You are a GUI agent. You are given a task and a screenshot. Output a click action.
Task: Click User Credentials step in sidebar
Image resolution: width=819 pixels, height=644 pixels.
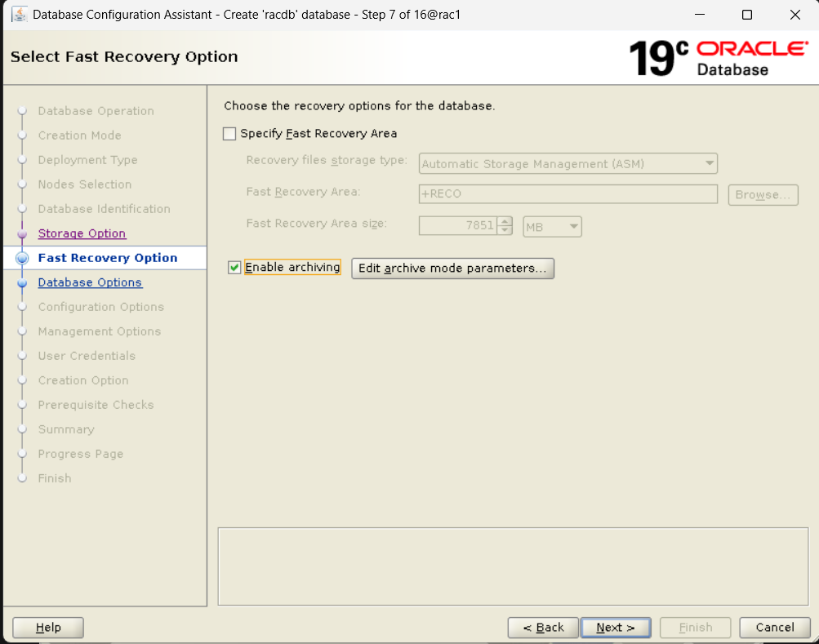click(87, 356)
